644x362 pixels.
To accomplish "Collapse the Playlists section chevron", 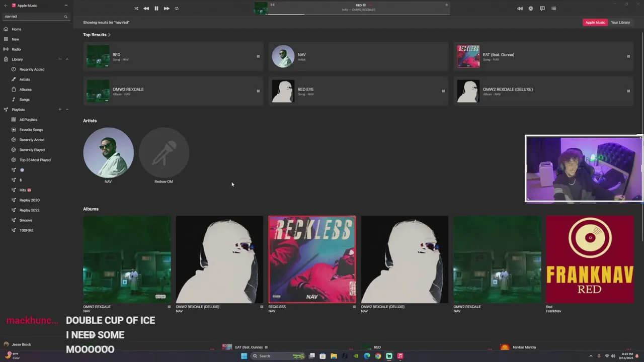I will (67, 110).
